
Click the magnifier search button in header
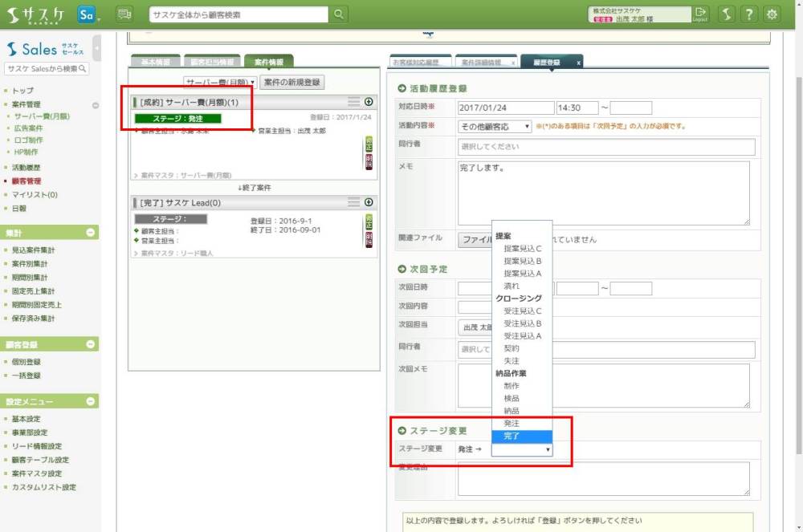(339, 14)
